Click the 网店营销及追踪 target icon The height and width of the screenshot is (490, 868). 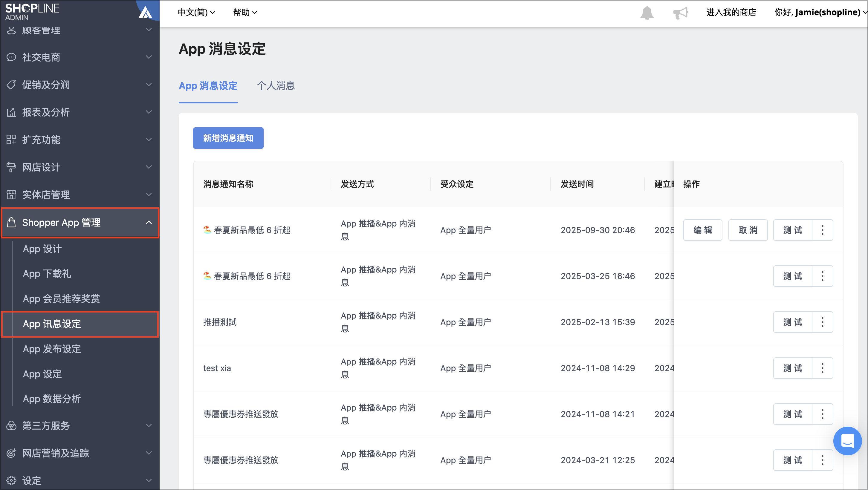(x=11, y=453)
